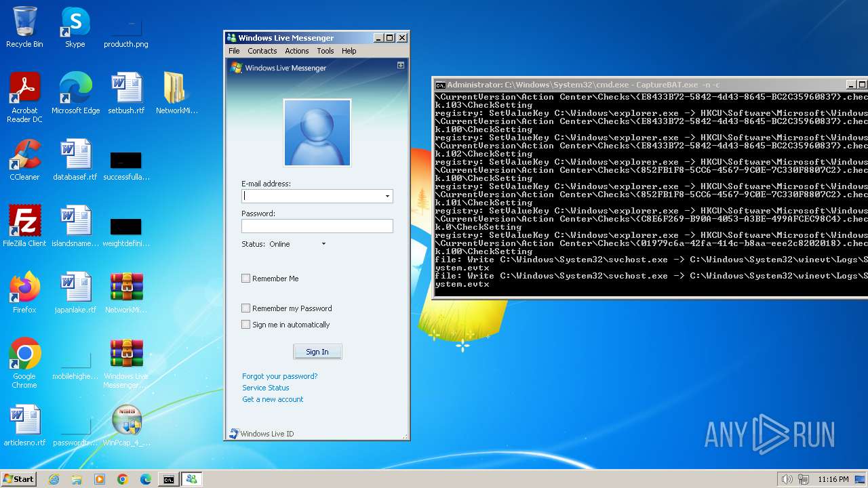The image size is (868, 488).
Task: Open the NetworkMi... WinRAR archive icon
Action: pyautogui.click(x=126, y=293)
